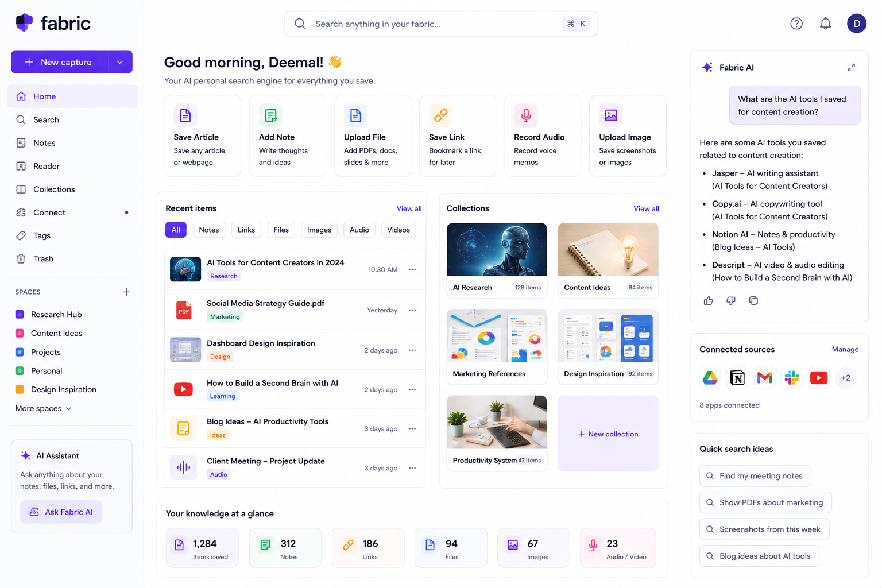This screenshot has width=882, height=588.
Task: Filter recent items by Videos
Action: 399,230
